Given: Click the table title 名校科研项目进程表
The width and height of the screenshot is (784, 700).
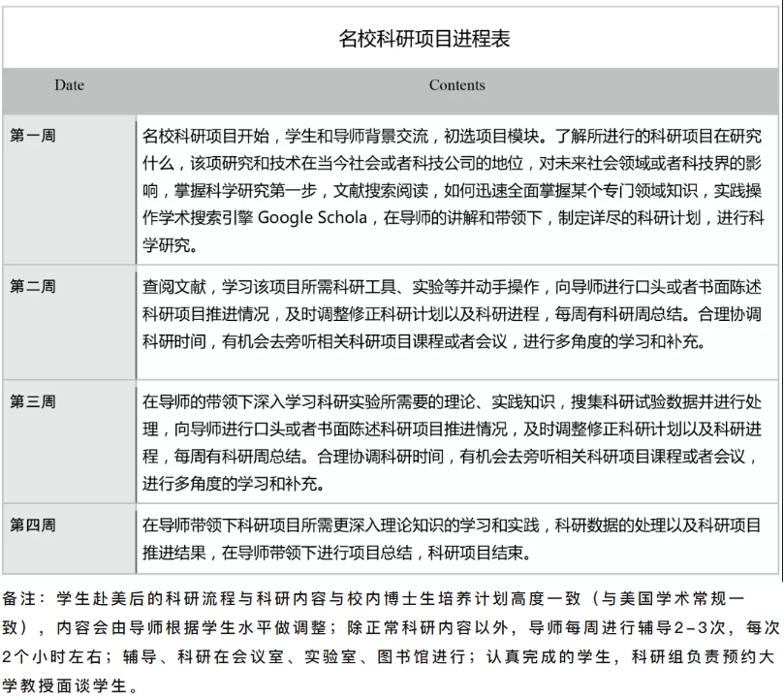Looking at the screenshot, I should pos(423,39).
